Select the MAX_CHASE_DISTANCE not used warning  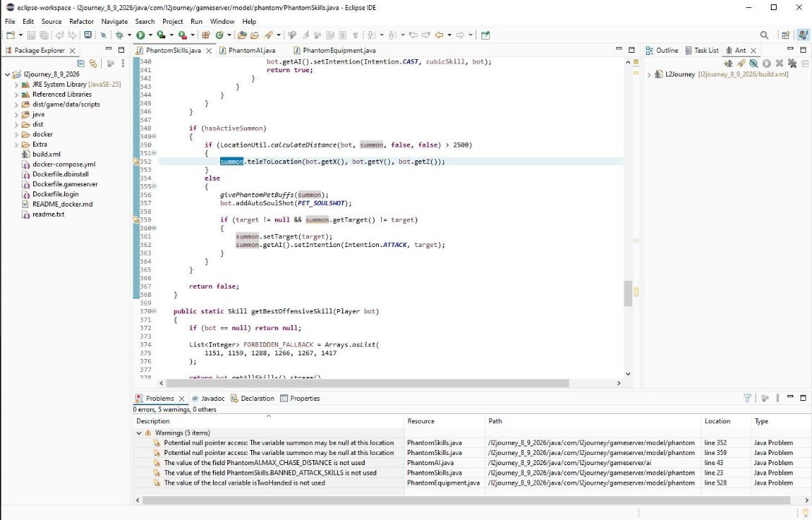point(264,463)
